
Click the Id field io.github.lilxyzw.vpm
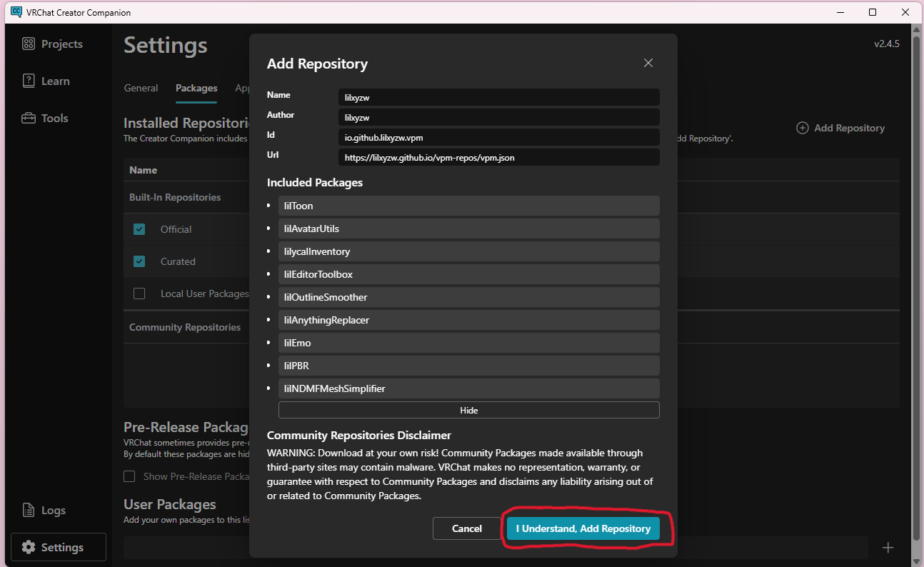(x=498, y=137)
